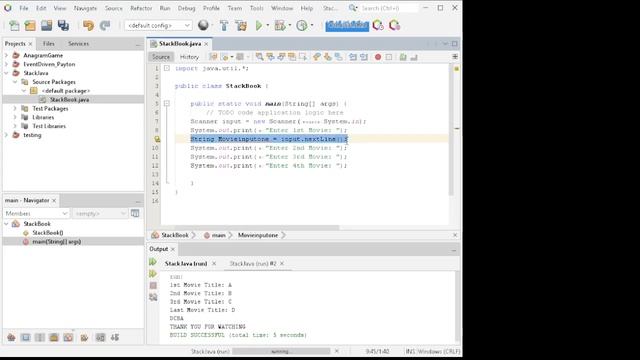The height and width of the screenshot is (360, 640).
Task: Click the Undo arrow icon
Action: (x=88, y=25)
